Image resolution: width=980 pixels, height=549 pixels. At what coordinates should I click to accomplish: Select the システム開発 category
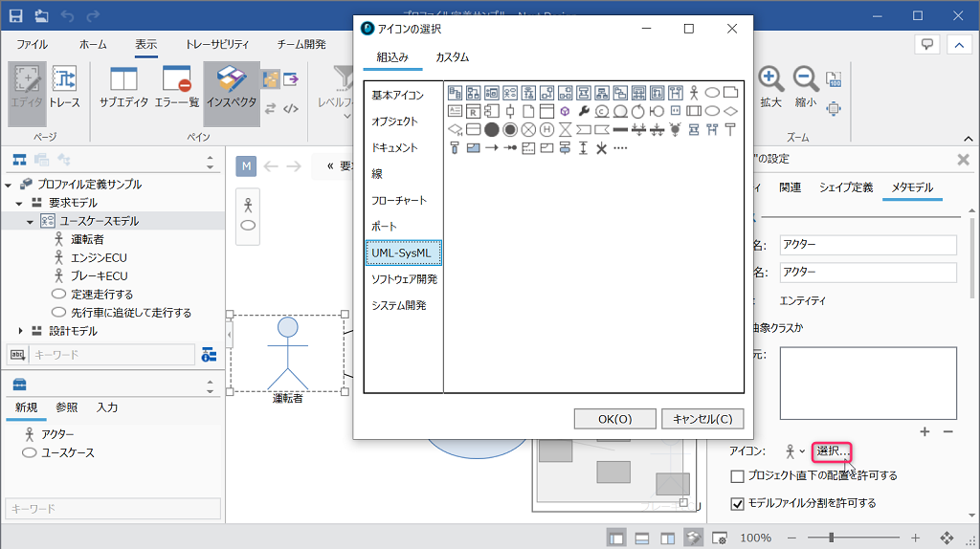[399, 305]
